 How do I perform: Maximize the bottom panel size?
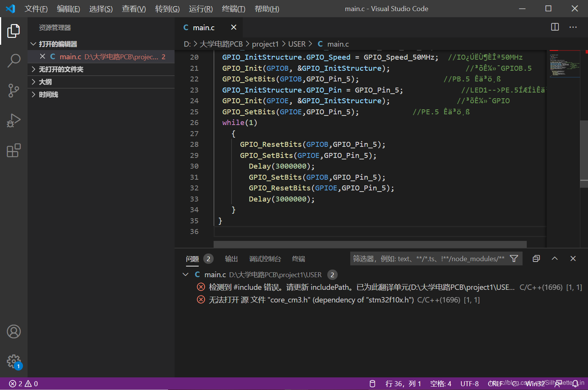point(555,259)
